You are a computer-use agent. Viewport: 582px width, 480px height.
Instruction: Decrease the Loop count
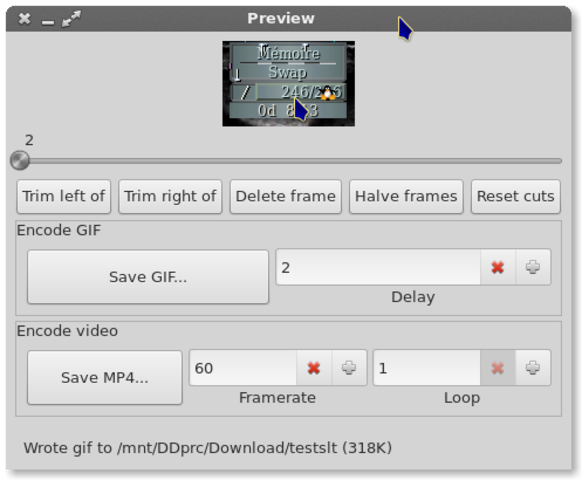point(497,368)
